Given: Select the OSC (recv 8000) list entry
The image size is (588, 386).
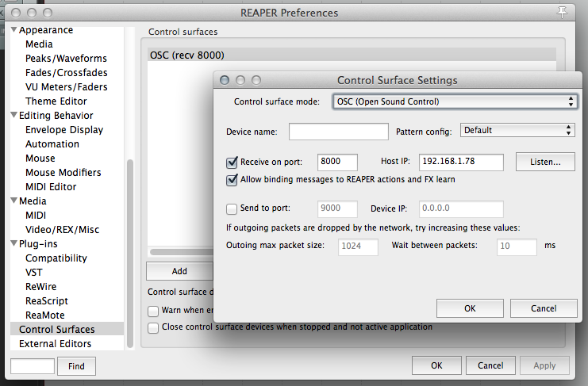Looking at the screenshot, I should point(352,55).
